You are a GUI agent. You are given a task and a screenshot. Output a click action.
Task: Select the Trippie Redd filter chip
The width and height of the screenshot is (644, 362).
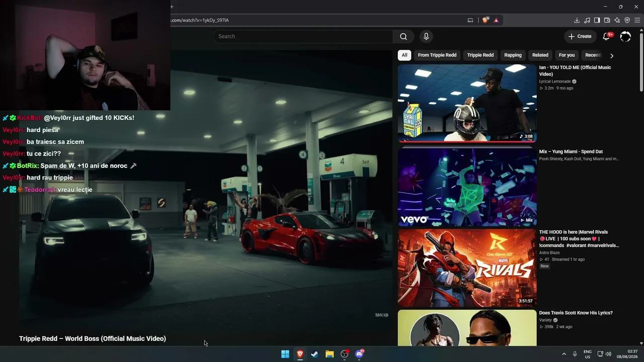tap(480, 55)
